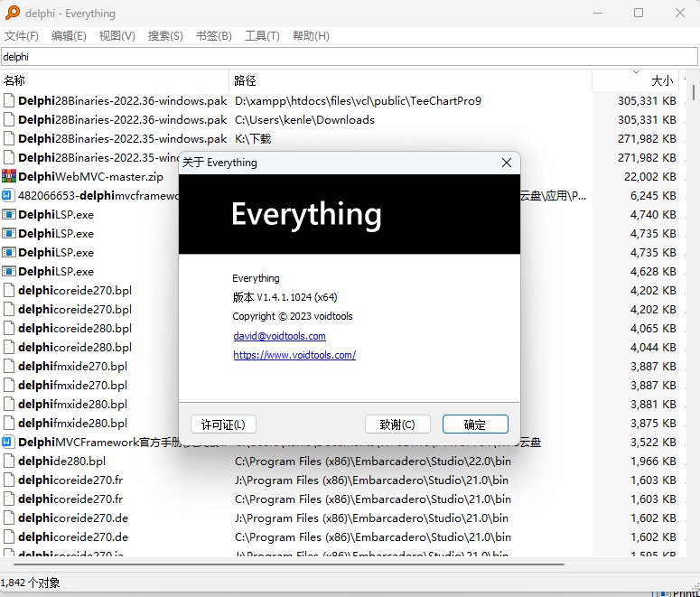Click 致谢(C) button in About dialog
The height and width of the screenshot is (597, 700).
tap(397, 424)
